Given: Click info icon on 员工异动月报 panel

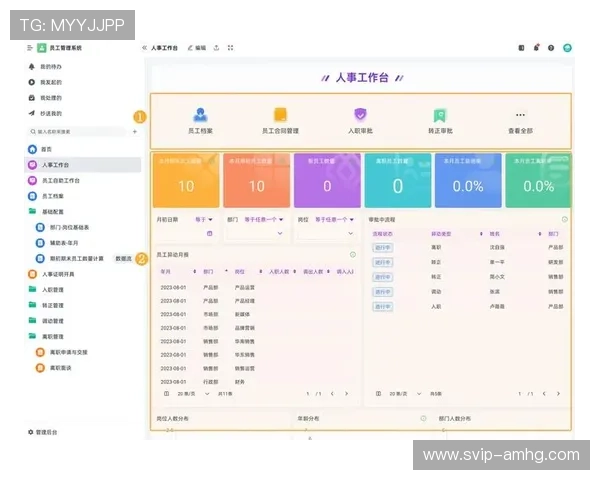Looking at the screenshot, I should point(353,255).
